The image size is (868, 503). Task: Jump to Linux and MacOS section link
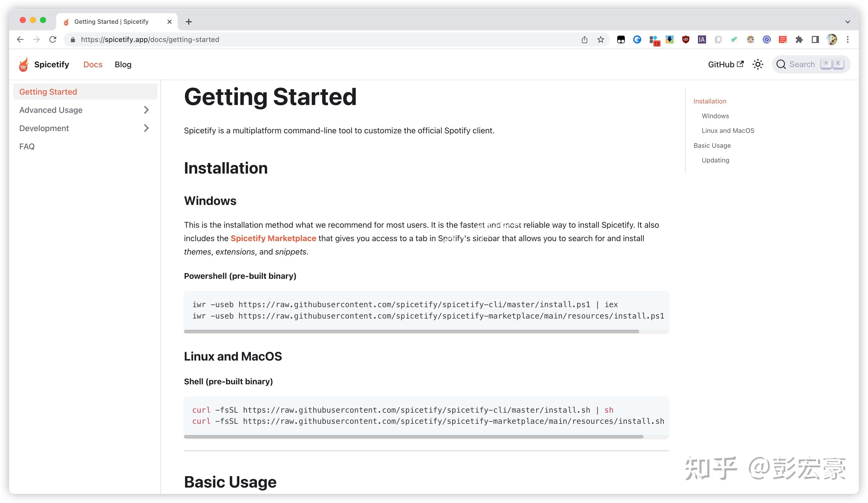(x=728, y=131)
